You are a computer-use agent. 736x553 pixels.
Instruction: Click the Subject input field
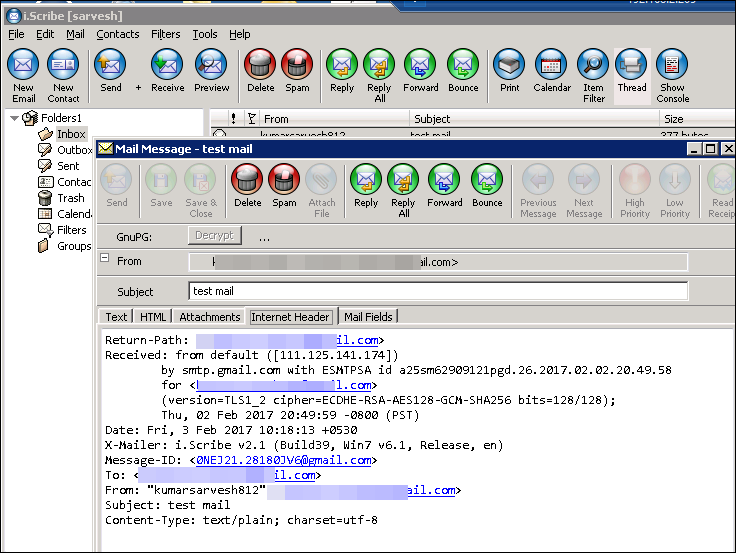click(x=438, y=291)
